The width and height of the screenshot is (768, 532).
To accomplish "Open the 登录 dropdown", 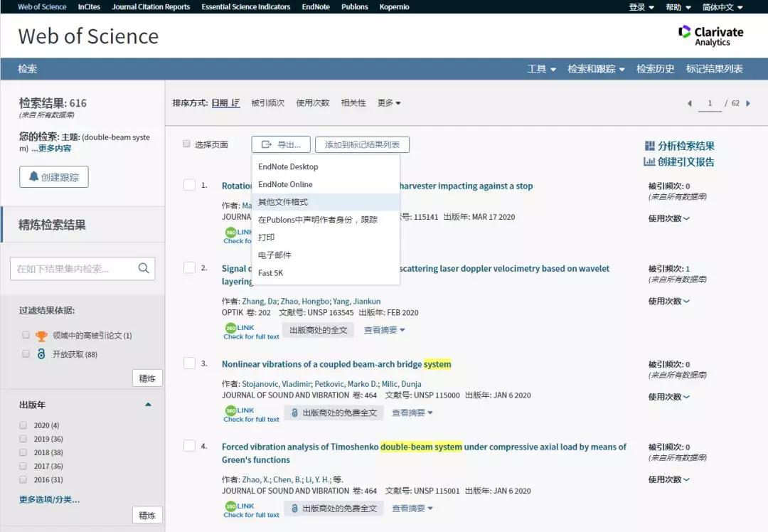I will 641,7.
